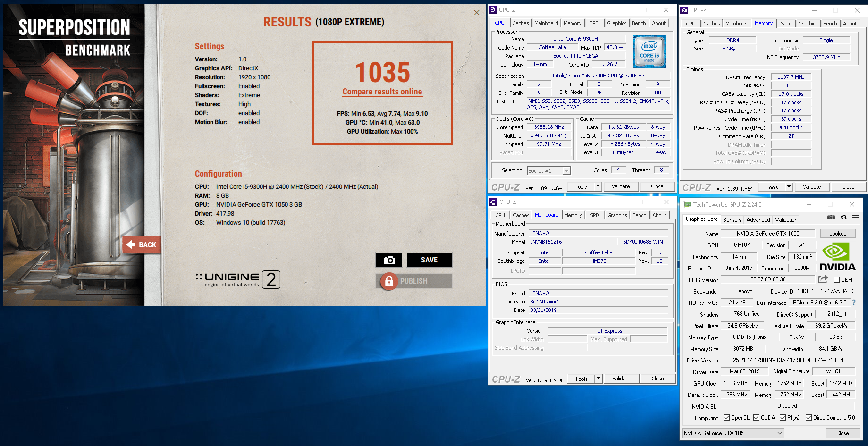Image resolution: width=868 pixels, height=446 pixels.
Task: Click the Lookup button in GPU-Z
Action: (838, 234)
